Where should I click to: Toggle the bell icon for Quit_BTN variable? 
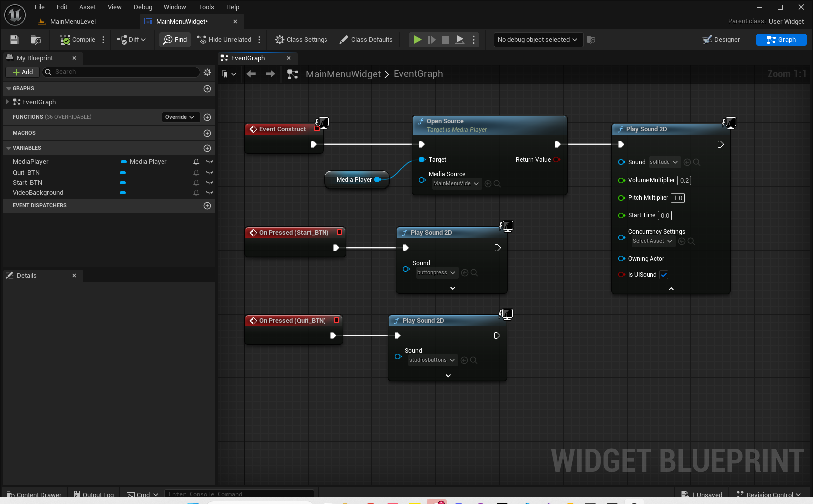click(x=196, y=173)
